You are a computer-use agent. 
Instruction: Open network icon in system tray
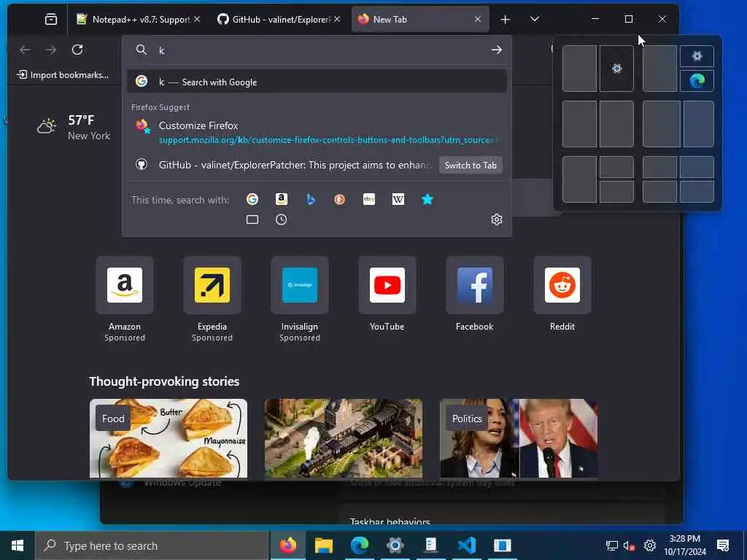point(612,545)
